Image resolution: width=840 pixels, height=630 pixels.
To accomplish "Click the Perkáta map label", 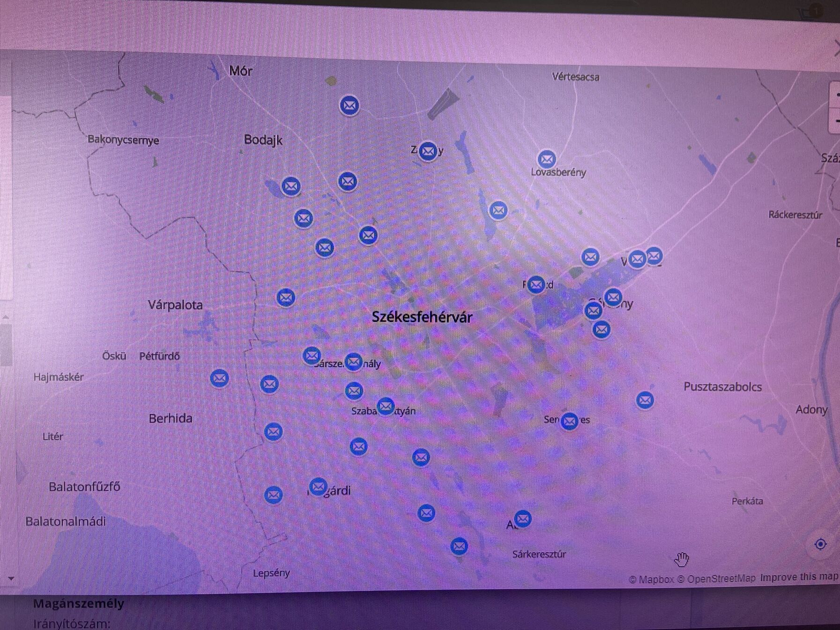I will (x=748, y=501).
